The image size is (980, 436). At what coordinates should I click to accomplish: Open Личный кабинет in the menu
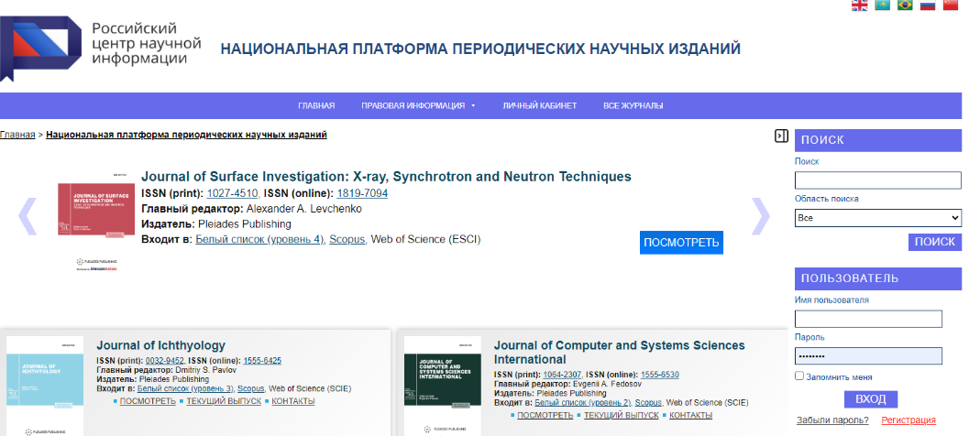(539, 105)
